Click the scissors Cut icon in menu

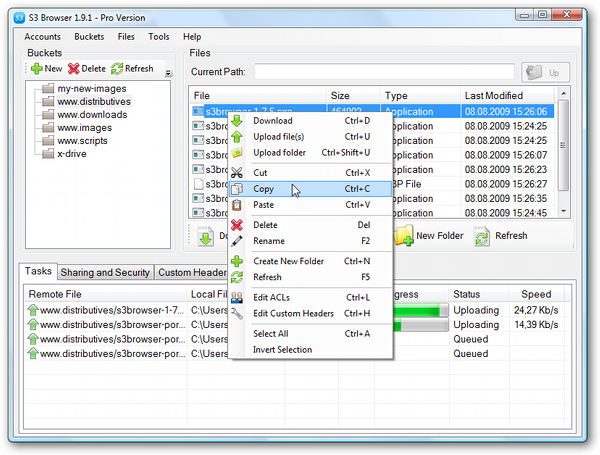[237, 173]
